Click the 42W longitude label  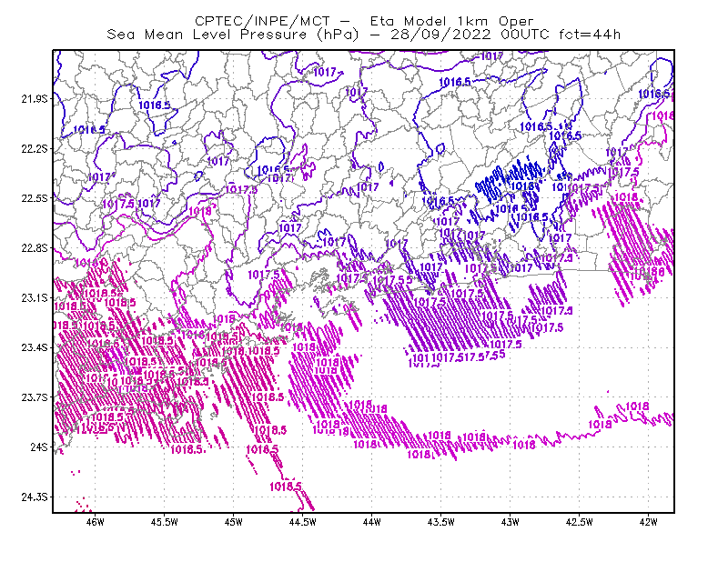648,522
